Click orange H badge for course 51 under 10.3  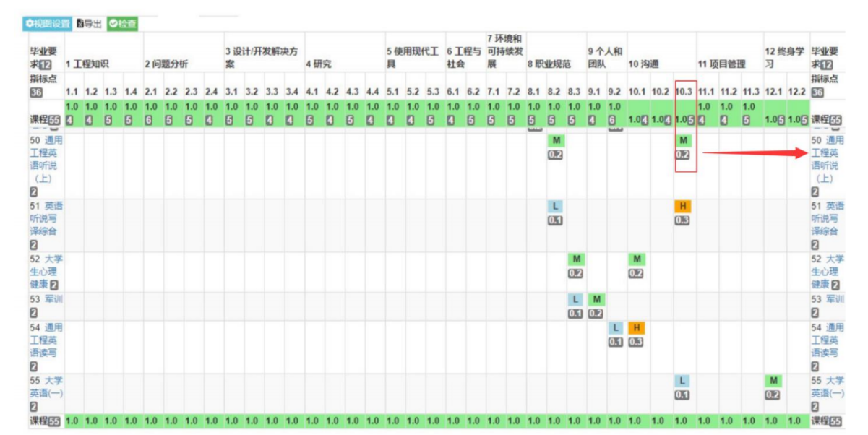683,207
